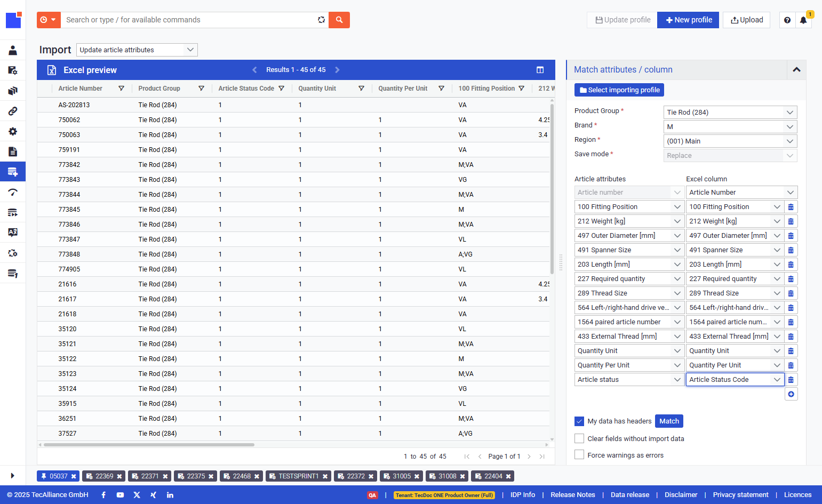Click the command search input field
The width and height of the screenshot is (822, 504).
[x=189, y=20]
